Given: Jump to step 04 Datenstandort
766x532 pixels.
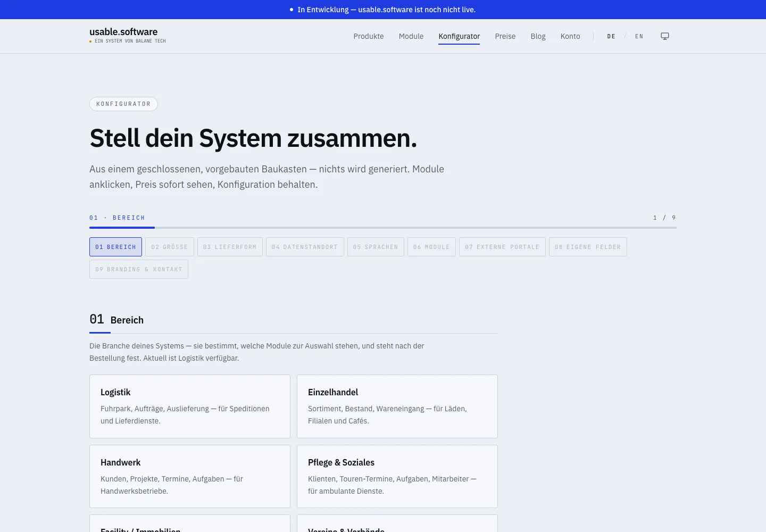Looking at the screenshot, I should pyautogui.click(x=305, y=247).
